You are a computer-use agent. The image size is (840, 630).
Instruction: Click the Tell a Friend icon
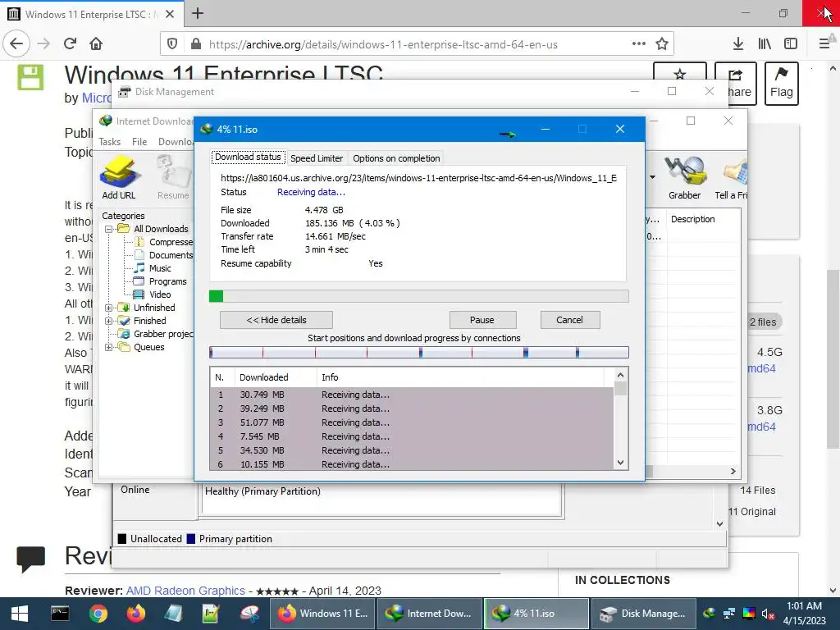point(732,178)
